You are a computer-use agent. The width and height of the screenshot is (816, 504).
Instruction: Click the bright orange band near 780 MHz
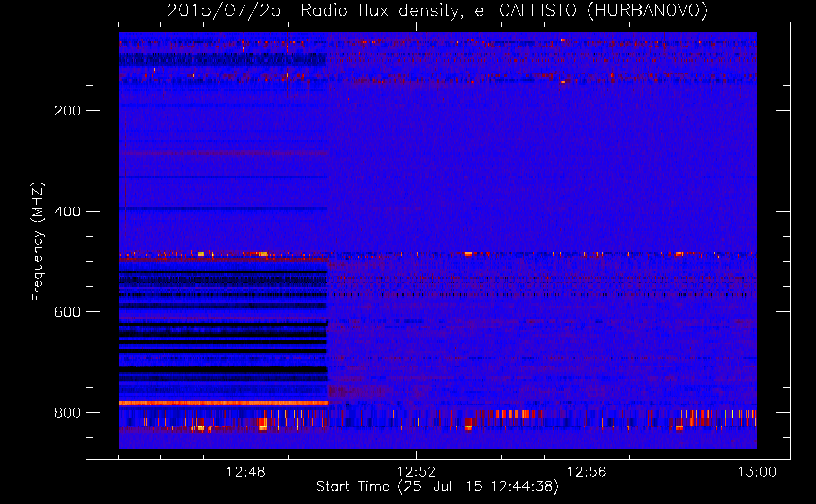[223, 403]
